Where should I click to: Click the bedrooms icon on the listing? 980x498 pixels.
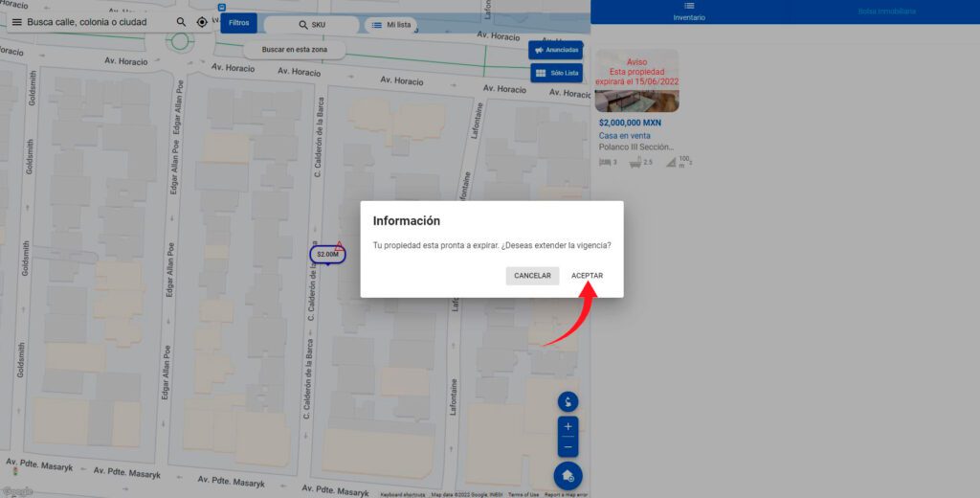pyautogui.click(x=605, y=163)
